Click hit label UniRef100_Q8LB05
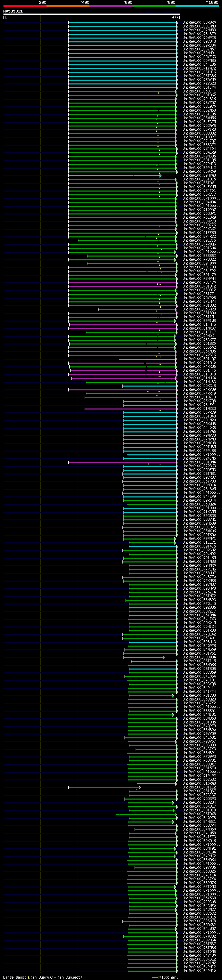This screenshot has height=980, width=222. (199, 489)
